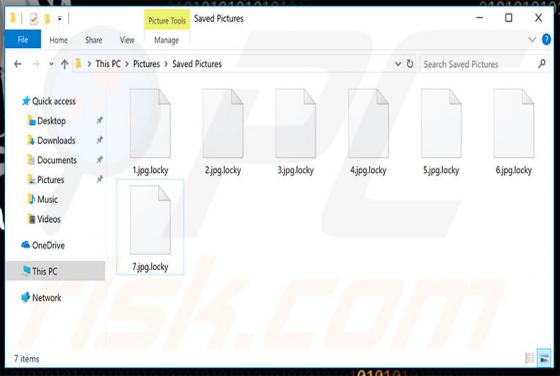The height and width of the screenshot is (376, 560).
Task: Select Pictures in the address breadcrumb
Action: [146, 64]
